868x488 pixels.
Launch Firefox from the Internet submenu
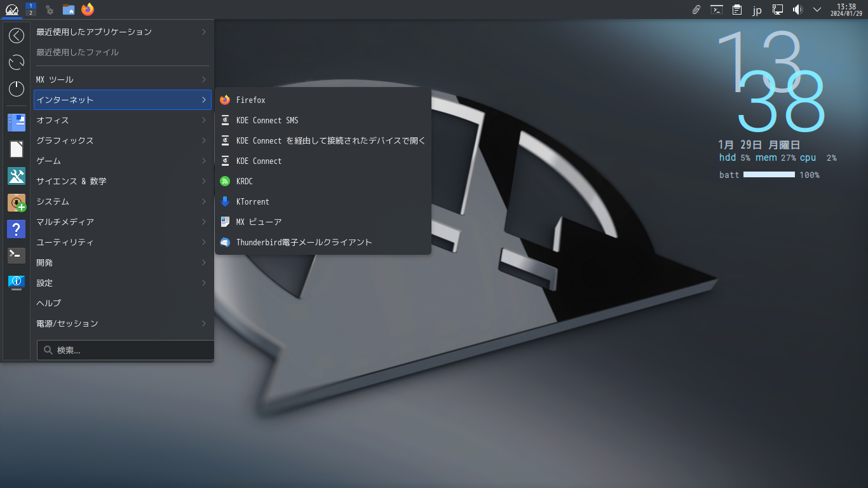(x=323, y=100)
